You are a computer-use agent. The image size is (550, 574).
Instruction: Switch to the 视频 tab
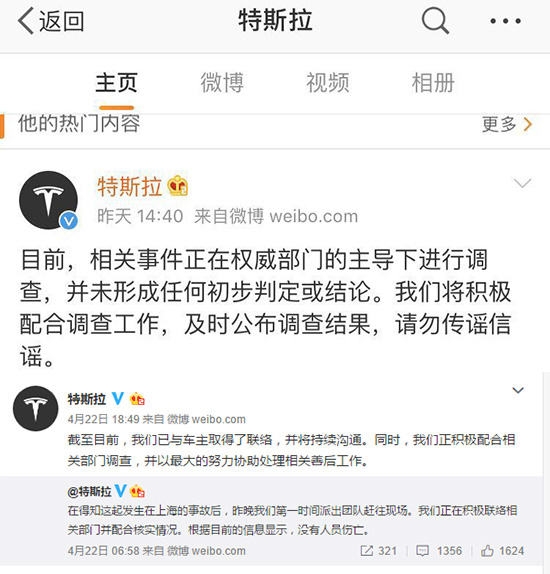pos(328,83)
